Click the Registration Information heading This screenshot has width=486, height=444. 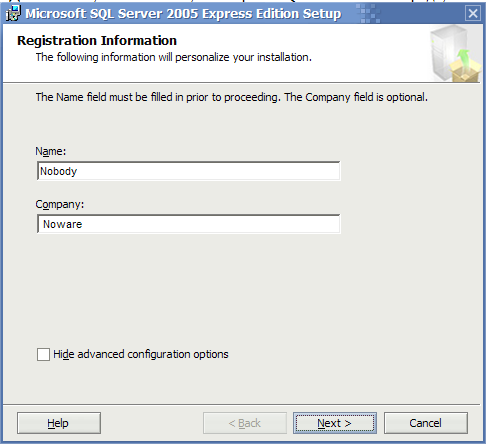tap(97, 41)
